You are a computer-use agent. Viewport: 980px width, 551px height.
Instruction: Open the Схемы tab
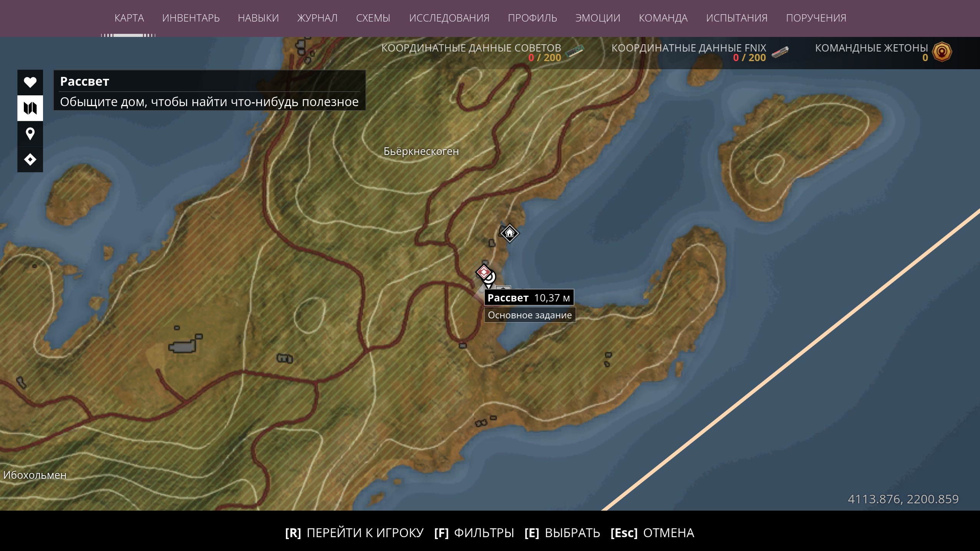[373, 18]
